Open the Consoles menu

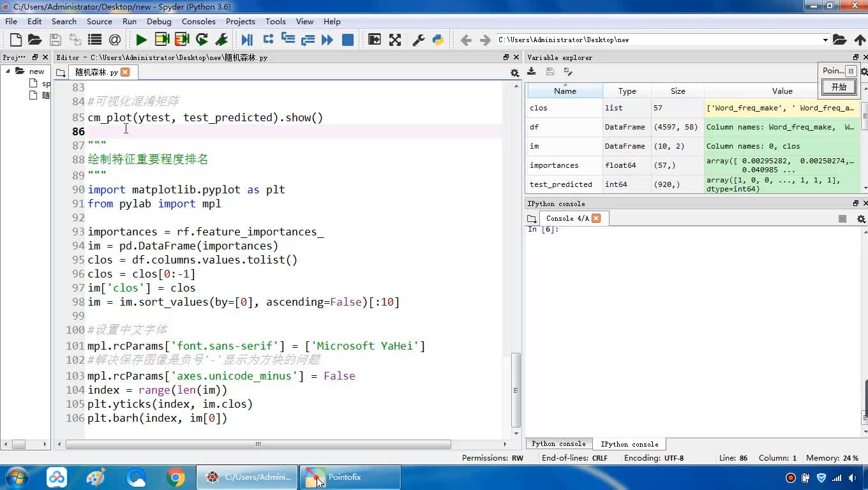pos(198,21)
